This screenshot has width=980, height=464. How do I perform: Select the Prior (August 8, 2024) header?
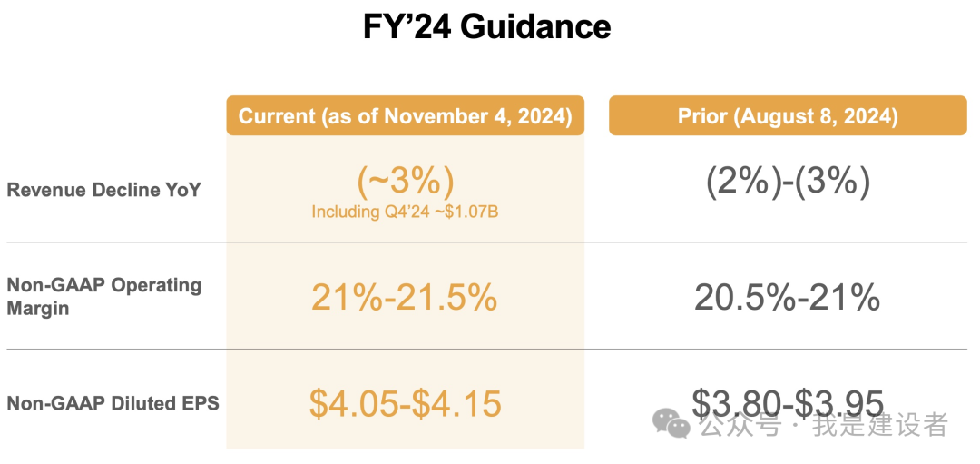(787, 116)
